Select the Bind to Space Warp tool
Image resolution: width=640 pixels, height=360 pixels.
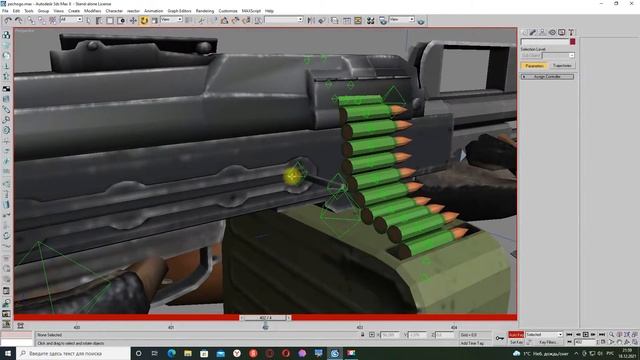(x=52, y=20)
